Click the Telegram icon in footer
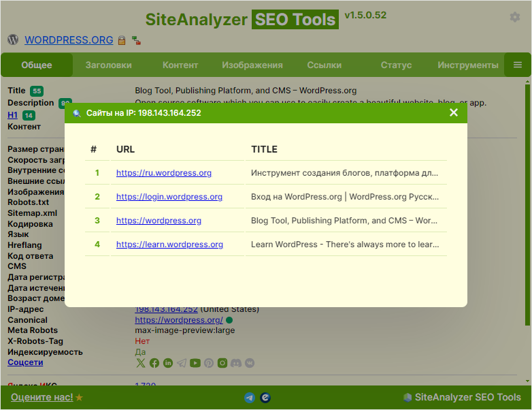 click(x=250, y=398)
